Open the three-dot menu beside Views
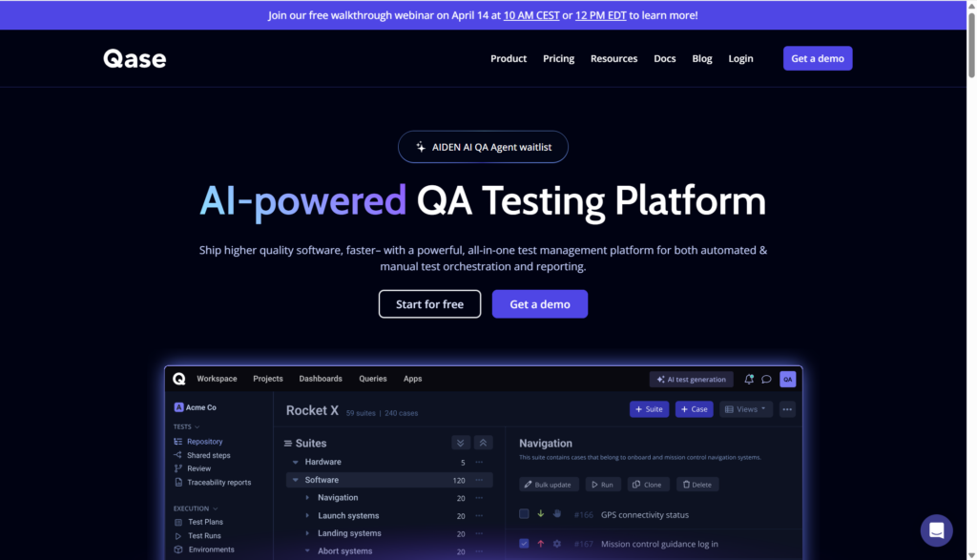This screenshot has height=560, width=977. 787,409
